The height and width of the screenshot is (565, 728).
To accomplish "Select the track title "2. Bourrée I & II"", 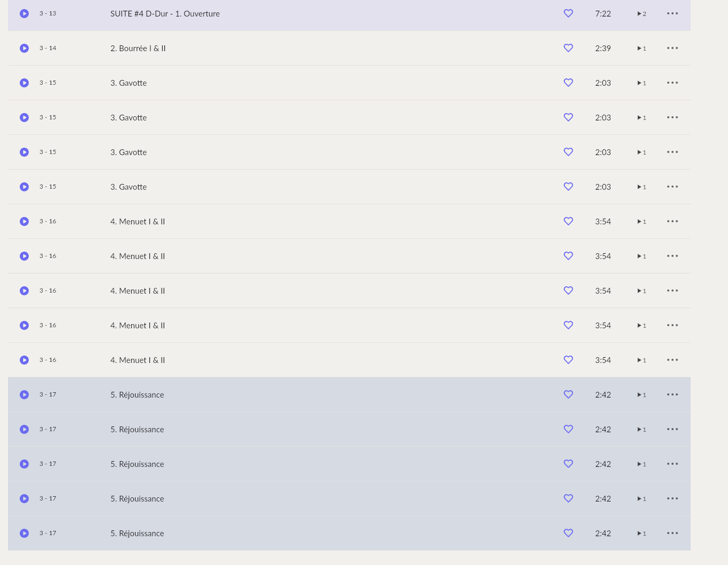I will click(x=138, y=49).
